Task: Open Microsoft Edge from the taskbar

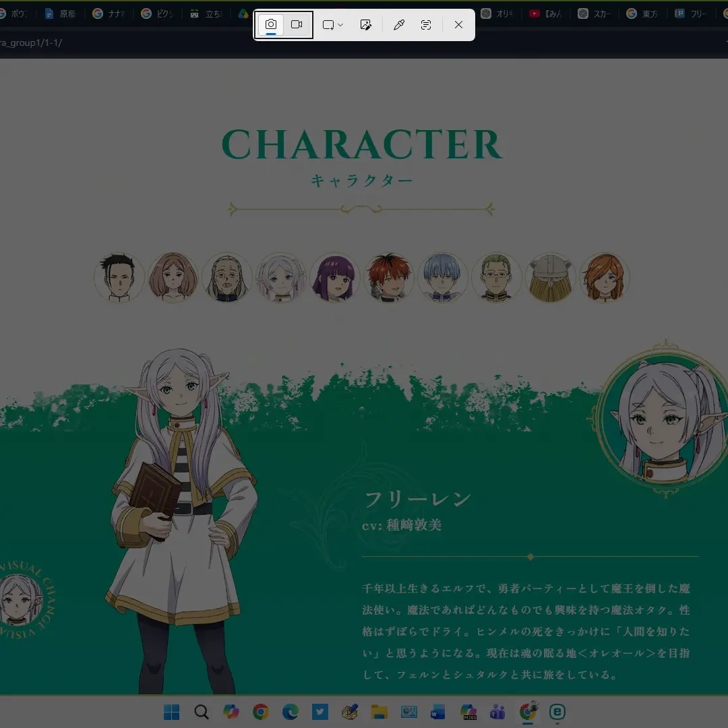Action: (290, 712)
